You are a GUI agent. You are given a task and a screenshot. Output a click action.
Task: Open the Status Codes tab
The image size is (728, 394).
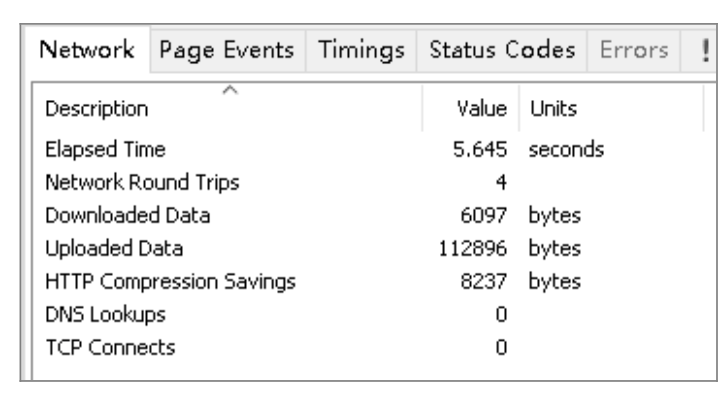pos(502,51)
